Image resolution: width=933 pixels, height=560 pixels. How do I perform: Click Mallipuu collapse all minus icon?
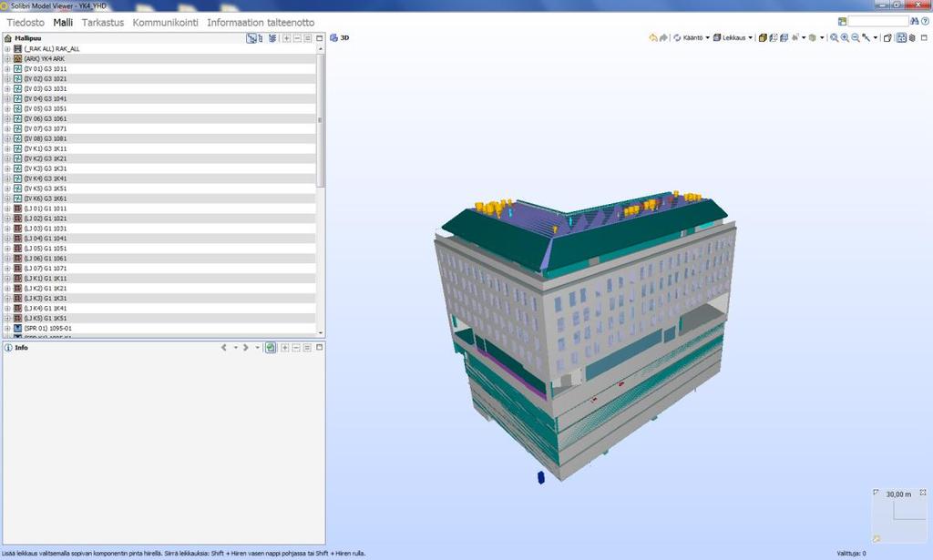tap(297, 38)
